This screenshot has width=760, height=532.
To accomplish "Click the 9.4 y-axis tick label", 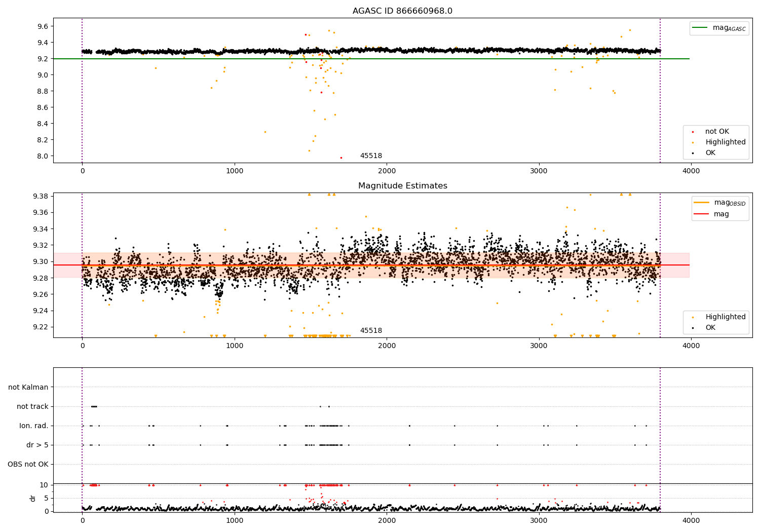I will (x=43, y=43).
